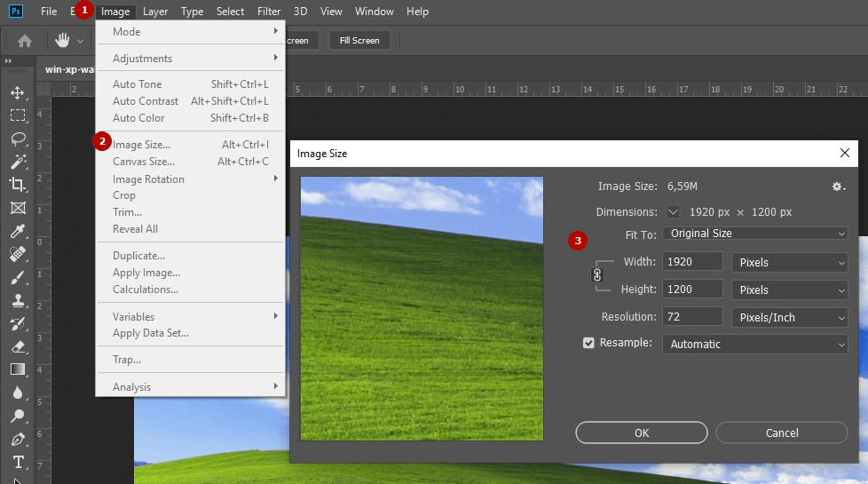Expand the Adjustments submenu
The width and height of the screenshot is (868, 484).
click(x=191, y=58)
